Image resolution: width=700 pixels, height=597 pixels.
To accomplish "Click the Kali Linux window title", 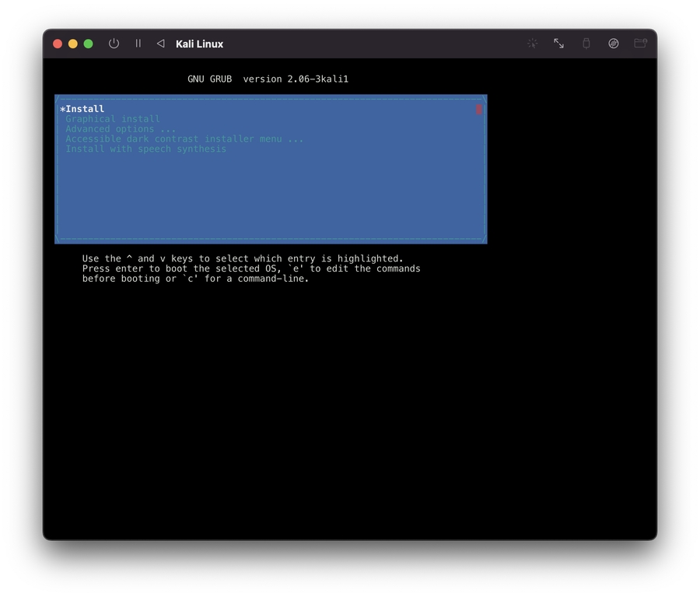I will point(199,44).
